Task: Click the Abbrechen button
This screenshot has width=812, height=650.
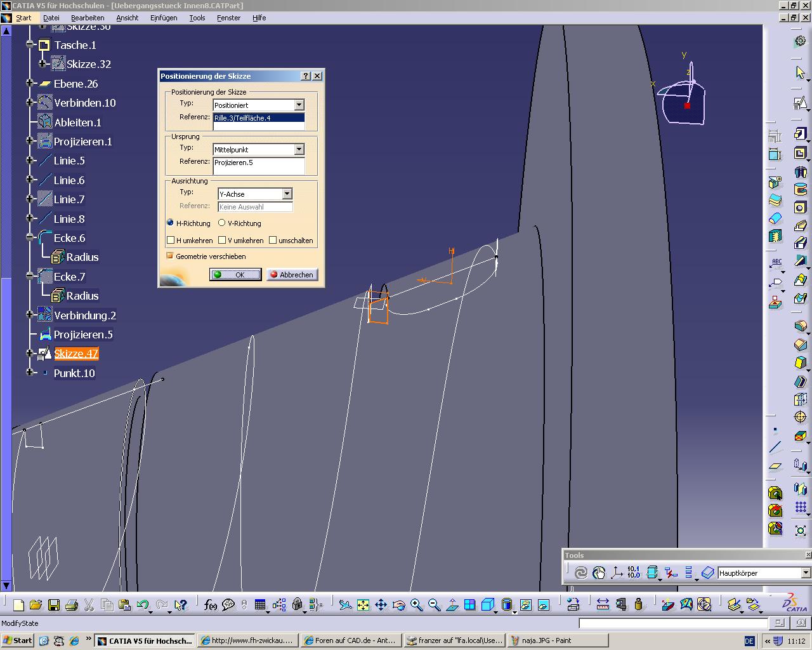Action: click(292, 274)
